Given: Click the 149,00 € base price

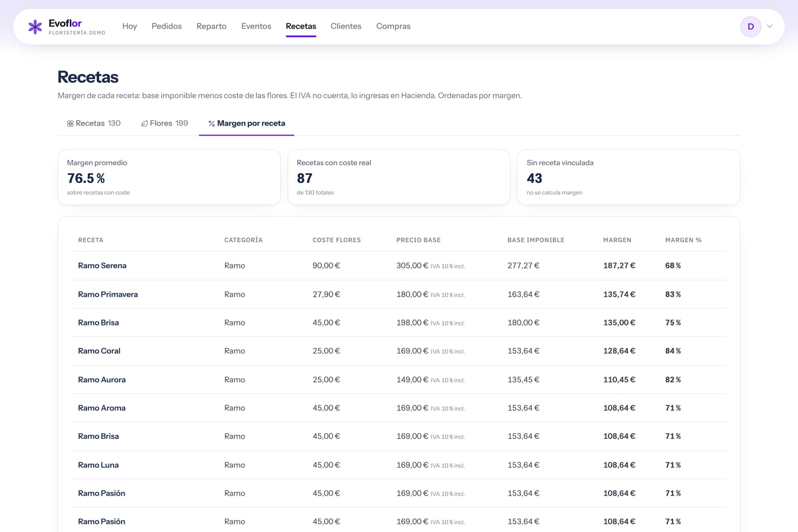Looking at the screenshot, I should coord(412,379).
